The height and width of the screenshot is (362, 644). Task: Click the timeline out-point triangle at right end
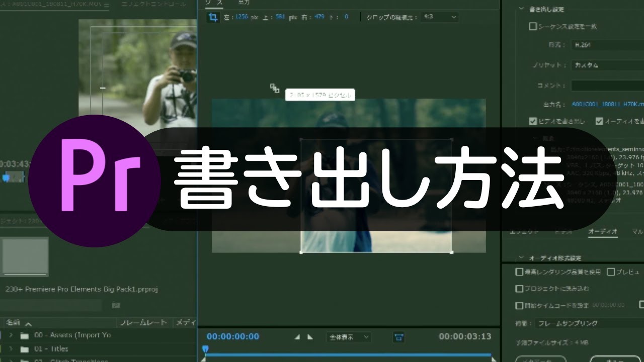point(494,359)
